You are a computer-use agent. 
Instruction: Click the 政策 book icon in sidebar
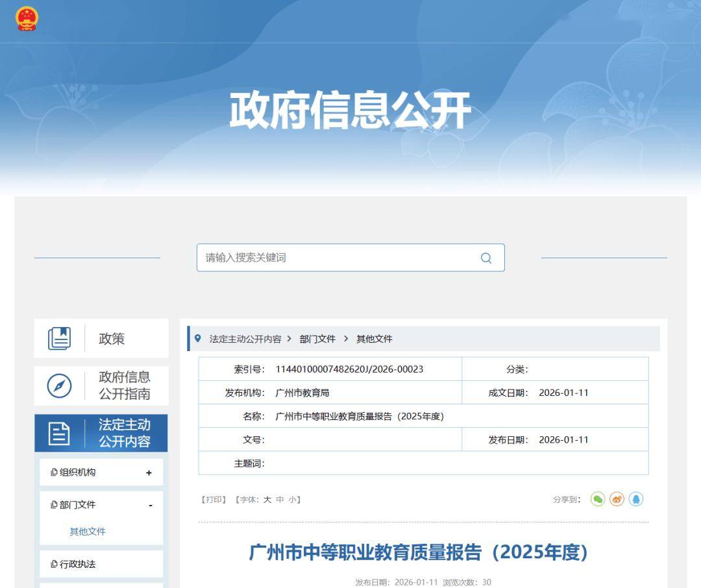click(x=59, y=339)
